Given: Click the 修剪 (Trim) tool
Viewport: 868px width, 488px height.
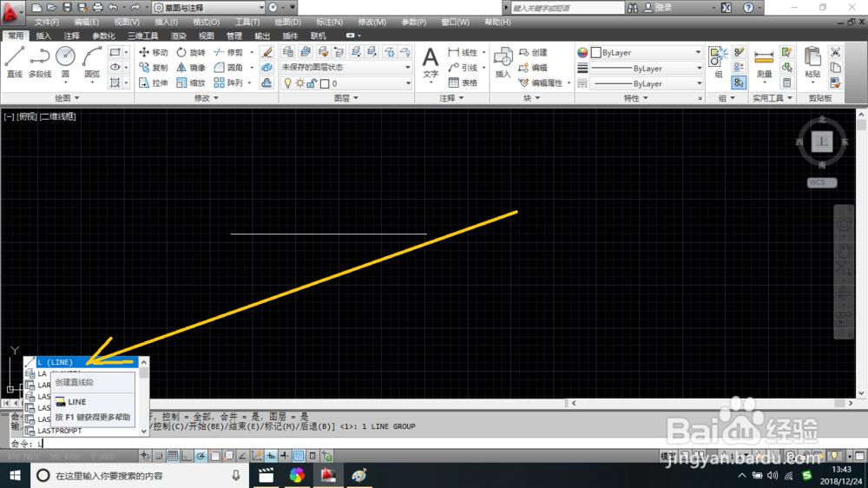Looking at the screenshot, I should tap(228, 52).
